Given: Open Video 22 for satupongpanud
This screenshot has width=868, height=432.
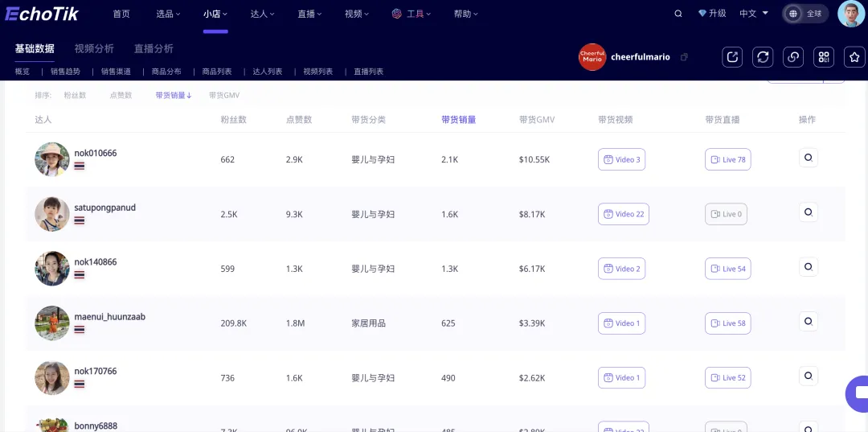Looking at the screenshot, I should point(623,214).
